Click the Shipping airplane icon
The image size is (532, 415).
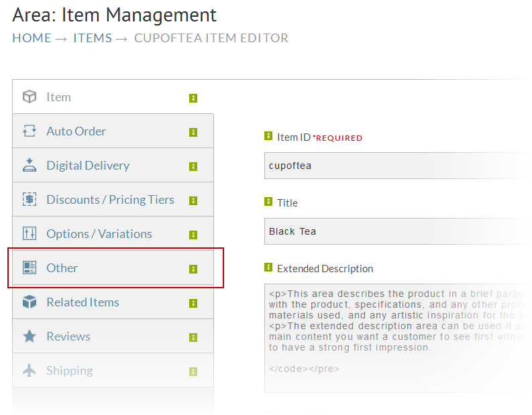30,370
